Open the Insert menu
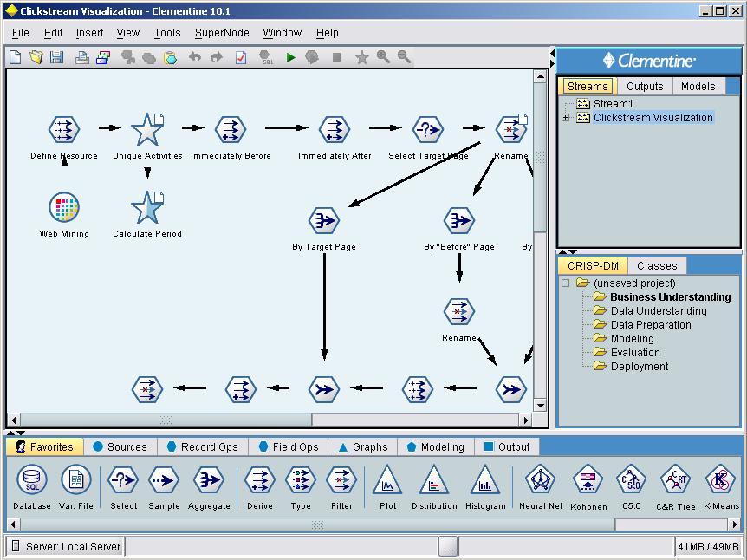747x560 pixels. pos(89,33)
